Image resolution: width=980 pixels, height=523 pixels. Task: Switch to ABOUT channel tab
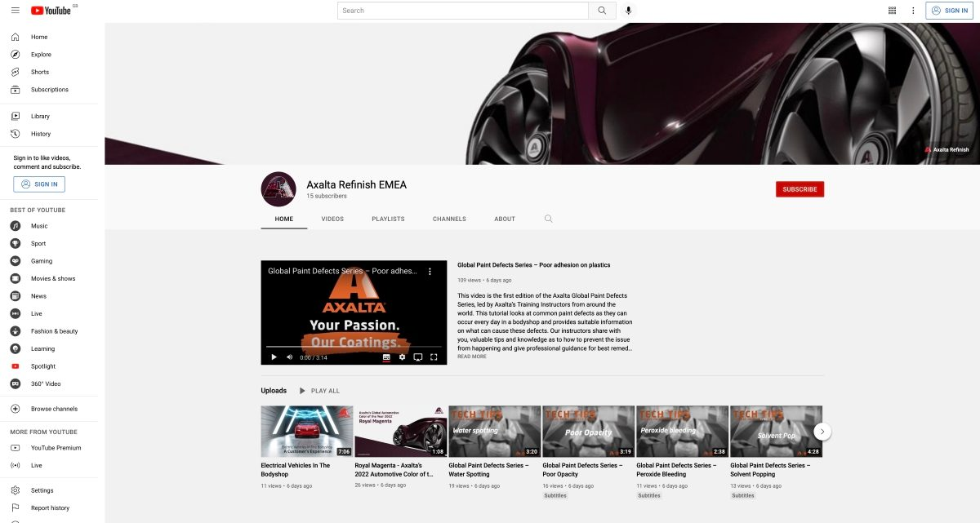505,219
